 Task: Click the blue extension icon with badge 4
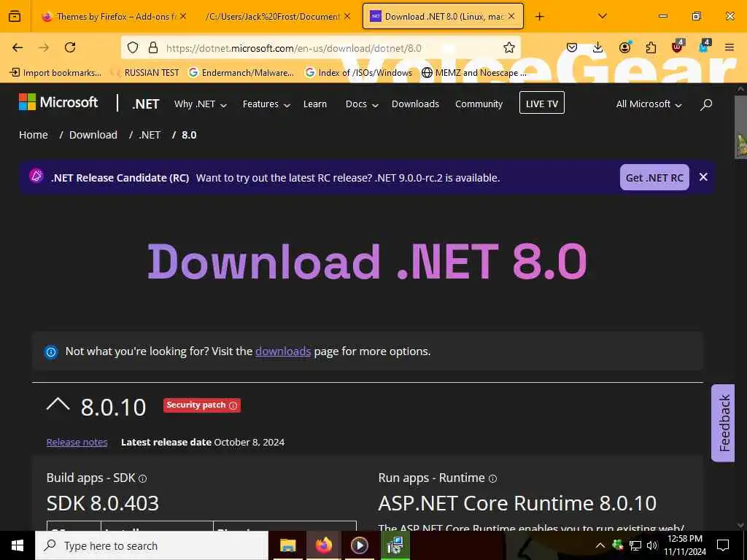704,46
